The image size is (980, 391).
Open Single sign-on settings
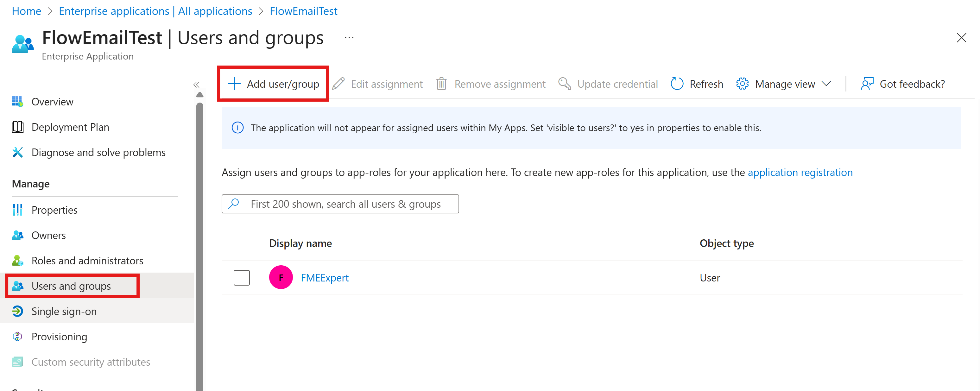pyautogui.click(x=64, y=311)
